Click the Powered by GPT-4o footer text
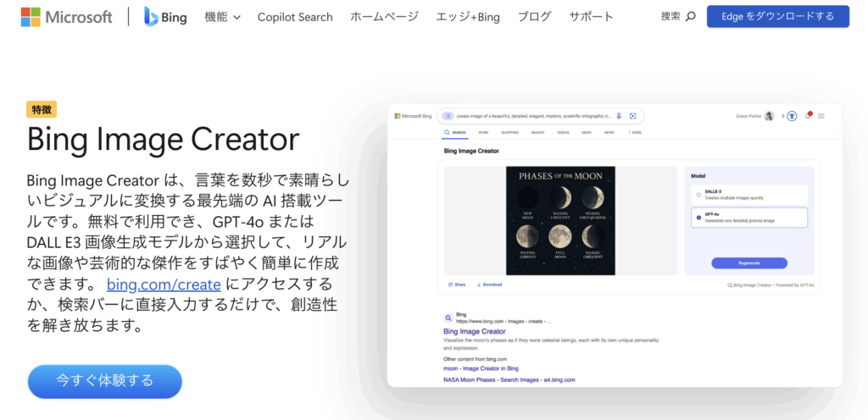868x420 pixels. (794, 285)
